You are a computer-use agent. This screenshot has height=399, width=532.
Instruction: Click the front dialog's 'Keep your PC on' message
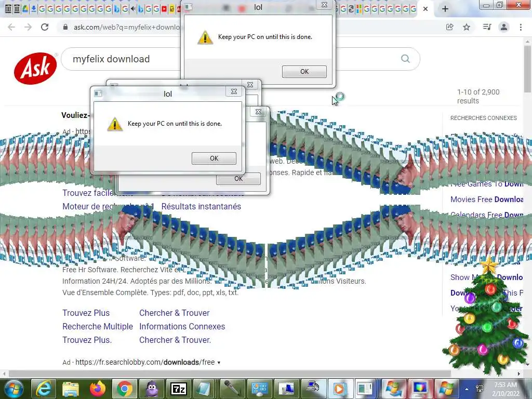pos(175,124)
